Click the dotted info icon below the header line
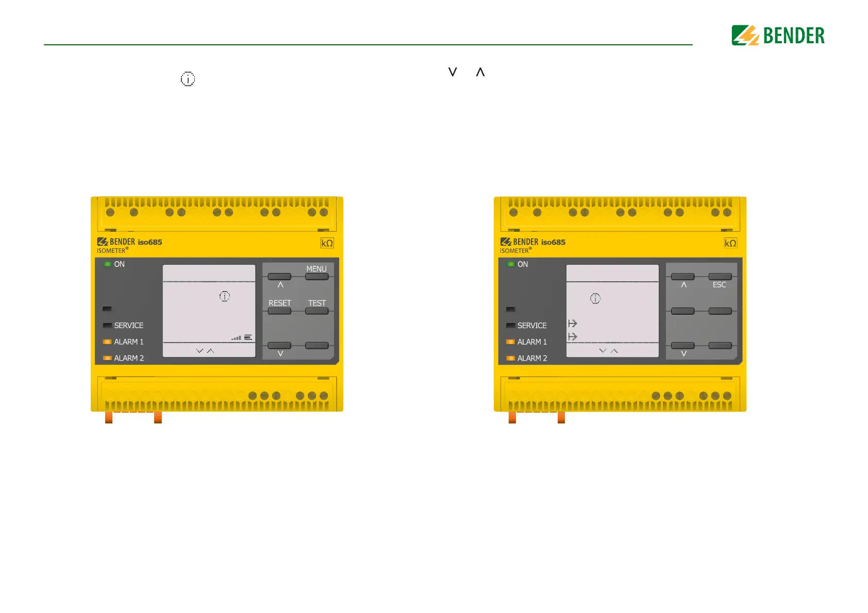The height and width of the screenshot is (613, 868). pyautogui.click(x=188, y=79)
